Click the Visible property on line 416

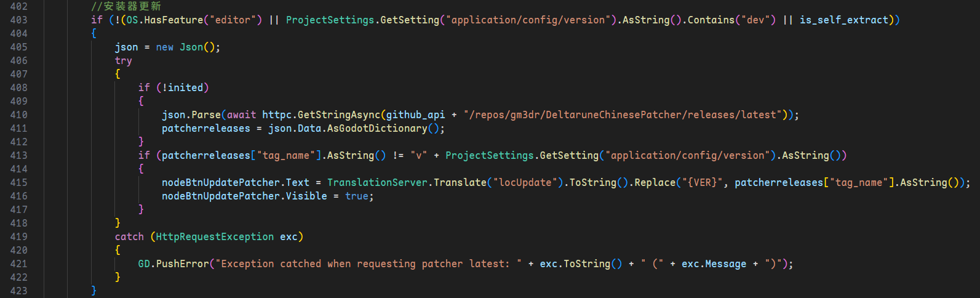click(x=306, y=196)
